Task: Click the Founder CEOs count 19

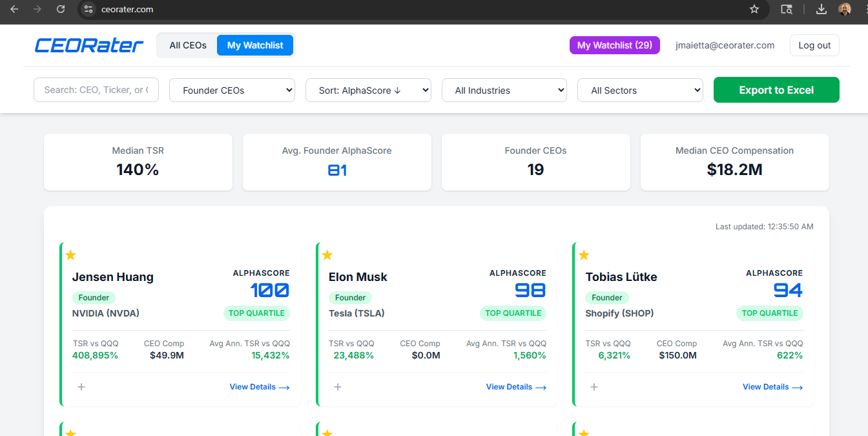Action: (x=535, y=170)
